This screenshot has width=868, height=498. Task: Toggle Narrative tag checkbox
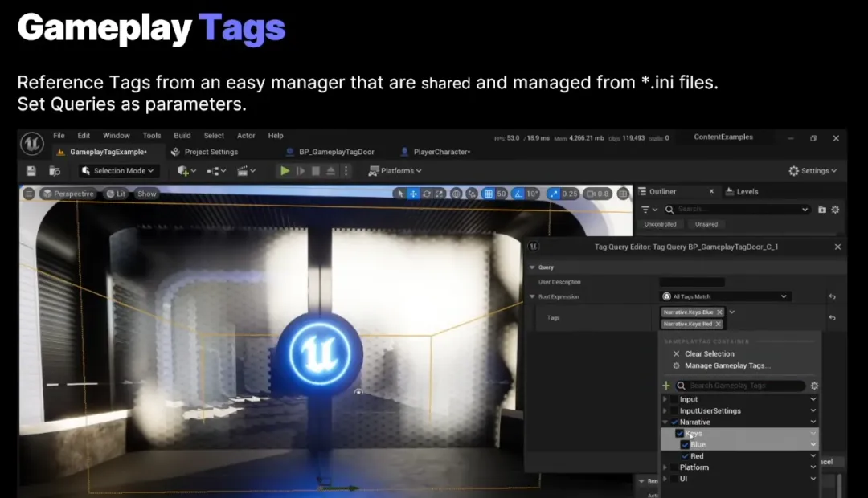pos(674,422)
